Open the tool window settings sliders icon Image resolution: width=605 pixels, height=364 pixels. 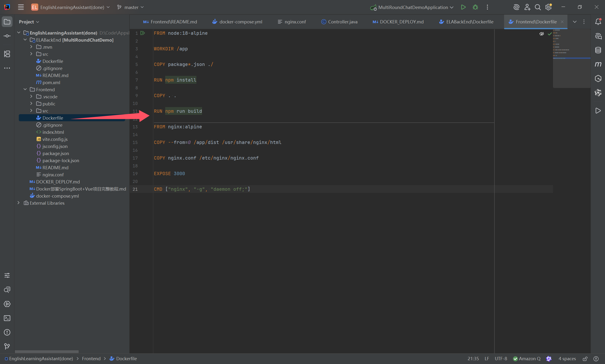pos(7,275)
